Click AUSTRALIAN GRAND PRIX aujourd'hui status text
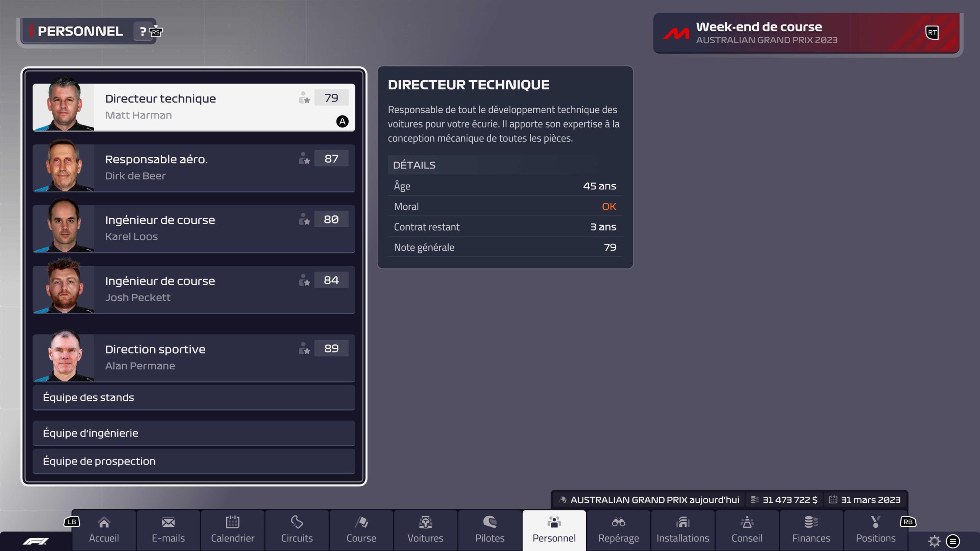 [x=655, y=500]
